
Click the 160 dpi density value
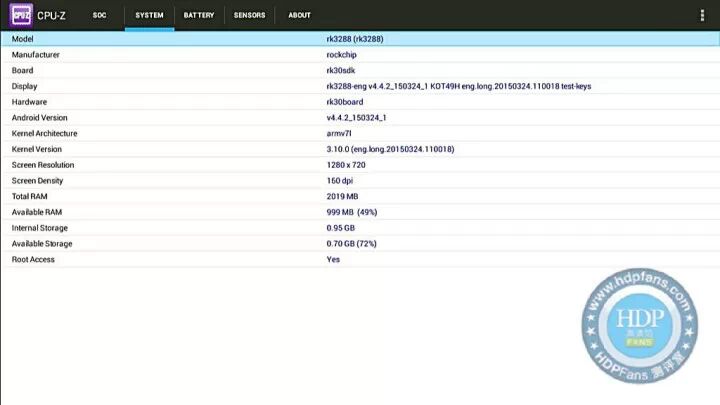pyautogui.click(x=340, y=180)
